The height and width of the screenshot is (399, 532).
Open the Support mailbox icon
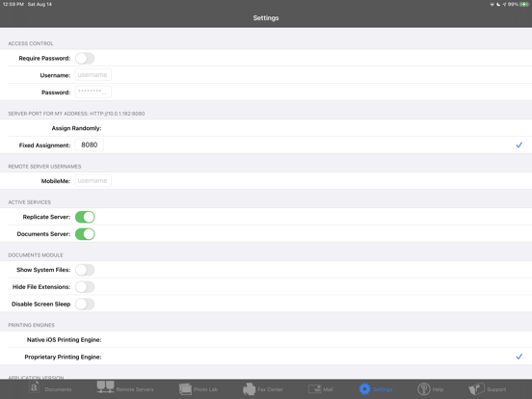point(476,388)
